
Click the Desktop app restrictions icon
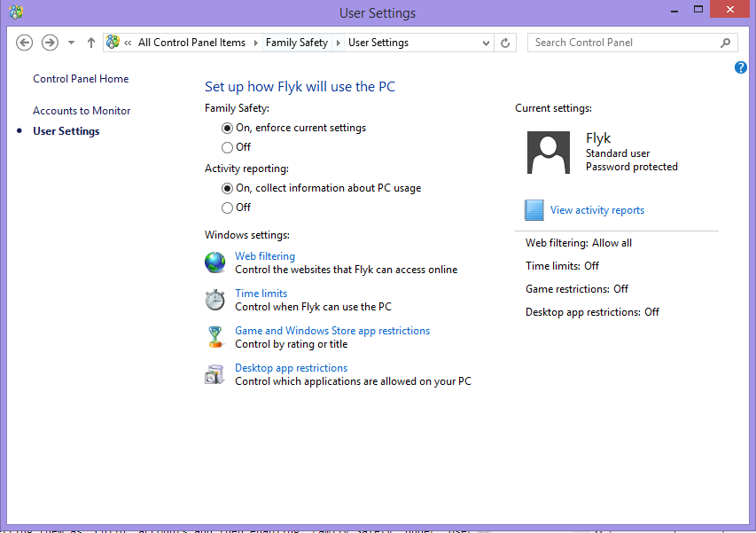tap(215, 374)
